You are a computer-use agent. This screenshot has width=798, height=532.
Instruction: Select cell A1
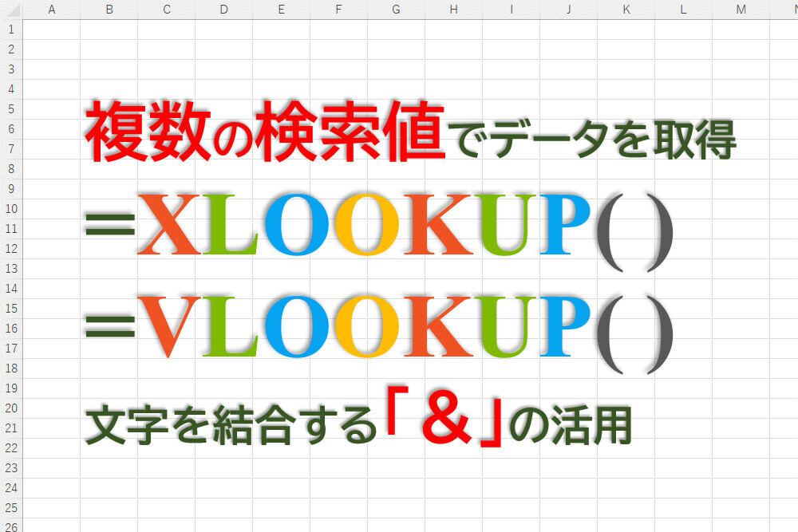[x=51, y=30]
